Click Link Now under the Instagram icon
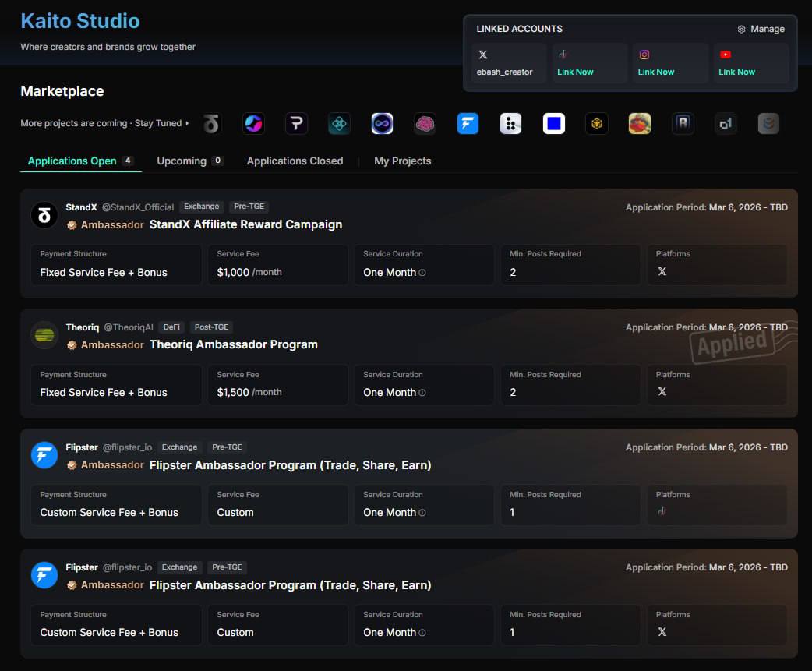This screenshot has height=671, width=812. (656, 72)
